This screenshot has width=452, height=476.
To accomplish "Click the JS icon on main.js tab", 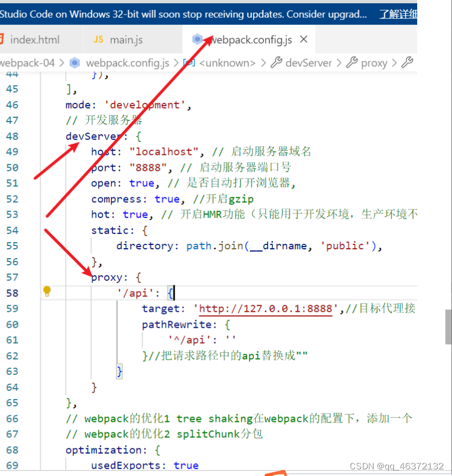I will [98, 39].
